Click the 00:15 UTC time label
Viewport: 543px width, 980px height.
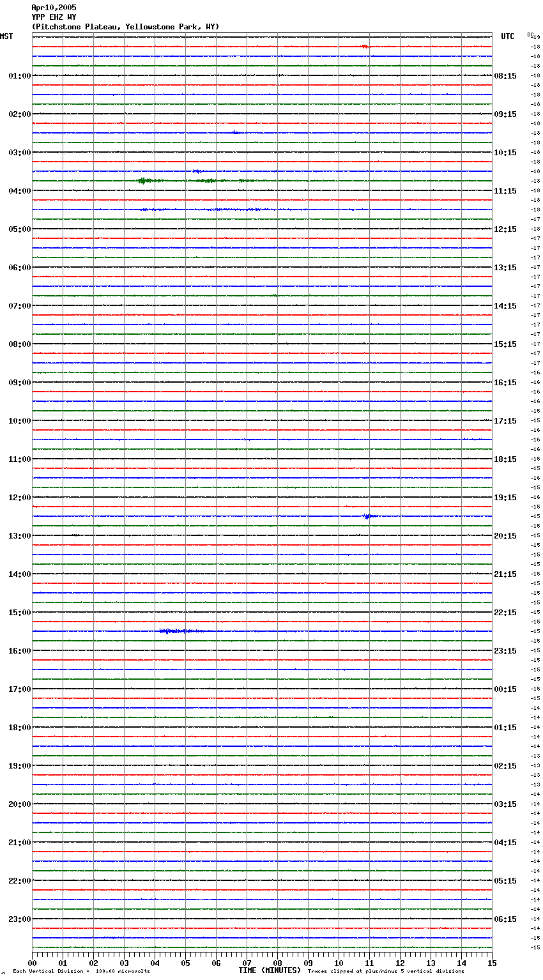click(505, 689)
